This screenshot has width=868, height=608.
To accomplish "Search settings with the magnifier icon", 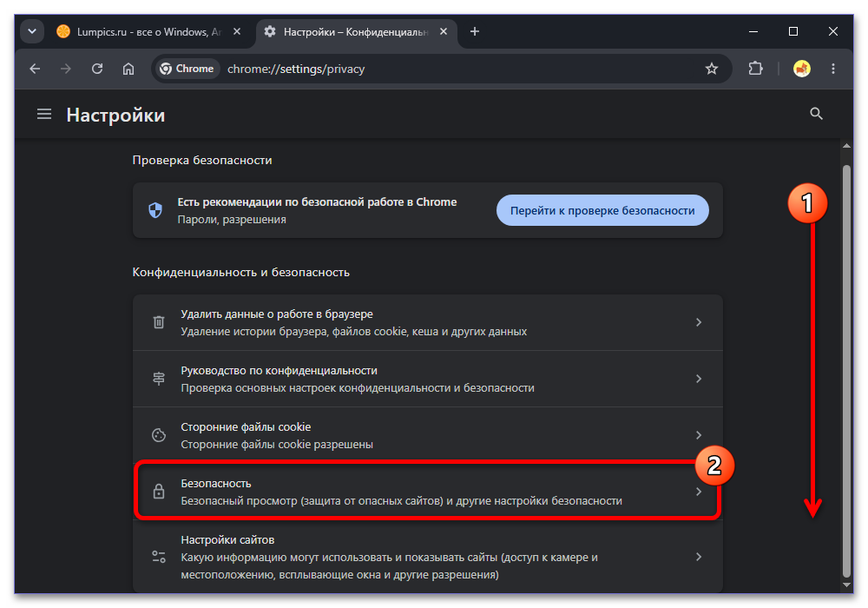I will coord(816,114).
